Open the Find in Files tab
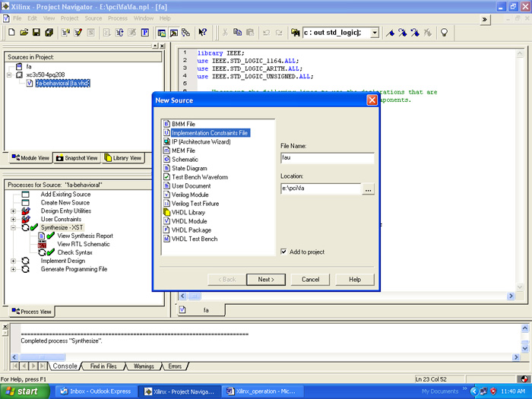532x399 pixels. click(x=103, y=366)
